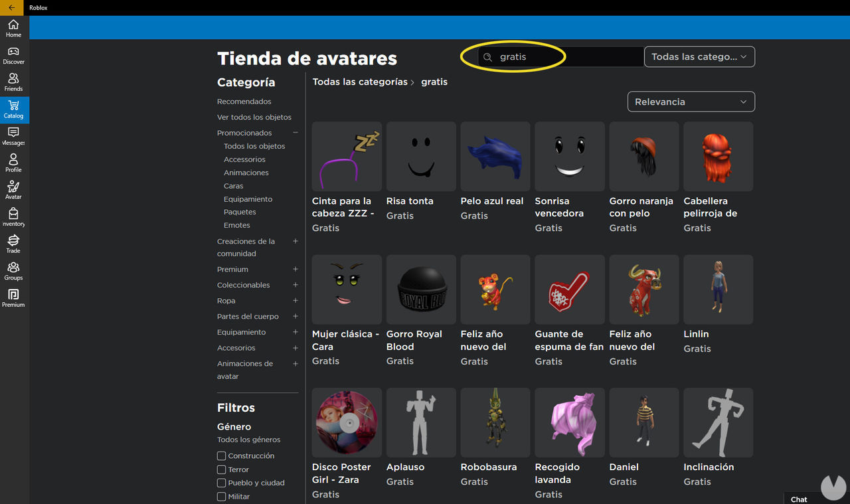The width and height of the screenshot is (850, 504).
Task: Open the Todas las categorías dropdown
Action: [x=699, y=56]
